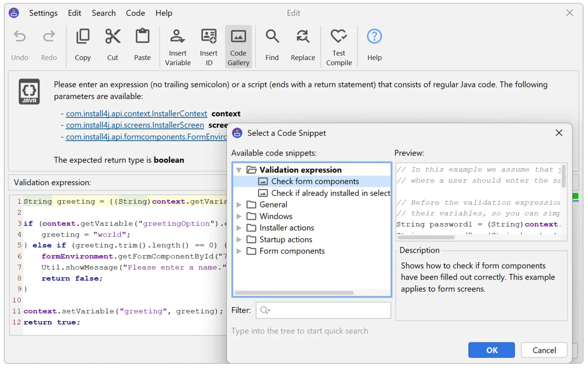Click snippet icon beside Check if already installed

point(263,193)
